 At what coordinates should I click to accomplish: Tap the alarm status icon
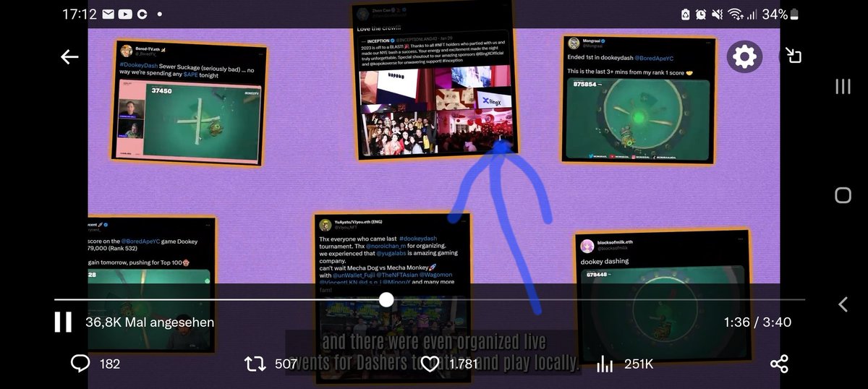point(701,14)
